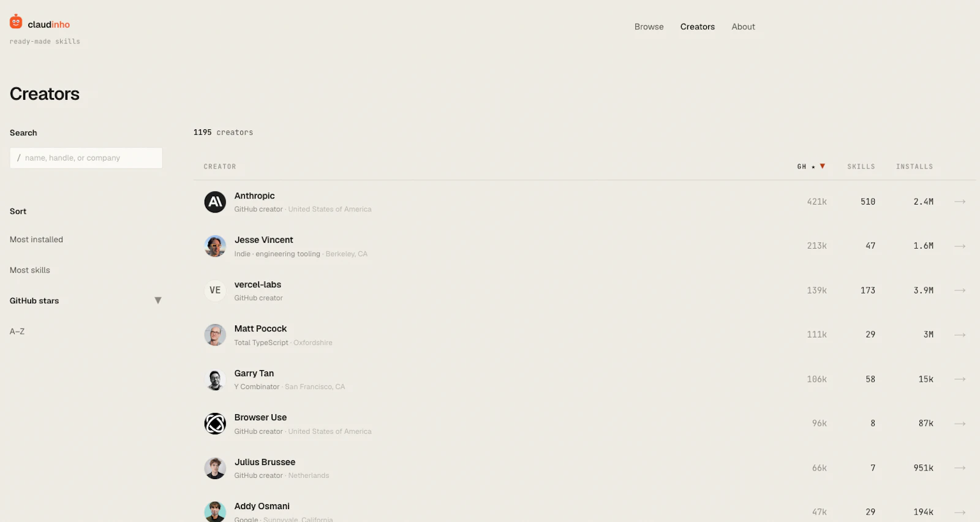Image resolution: width=980 pixels, height=522 pixels.
Task: Click the arrow in the Browser Use row
Action: (960, 423)
